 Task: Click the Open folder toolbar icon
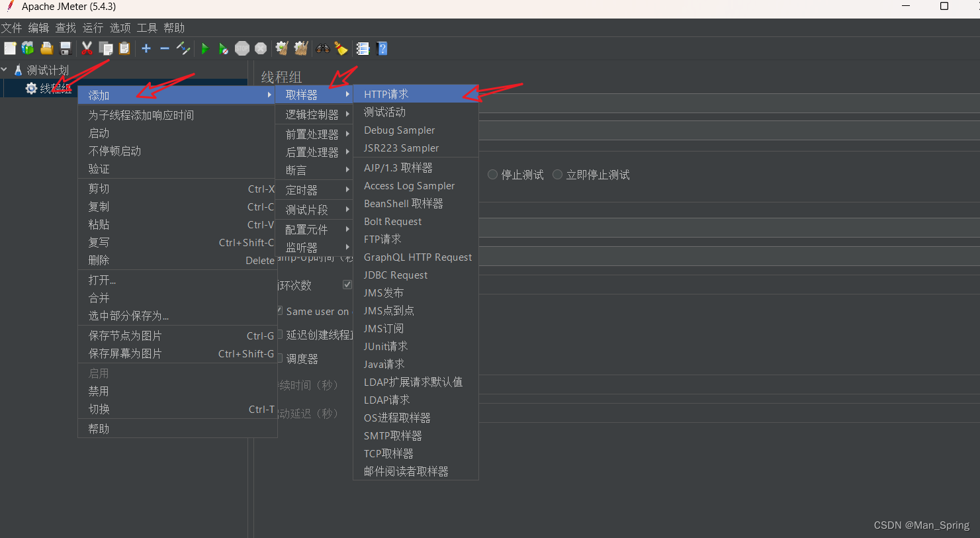tap(46, 48)
